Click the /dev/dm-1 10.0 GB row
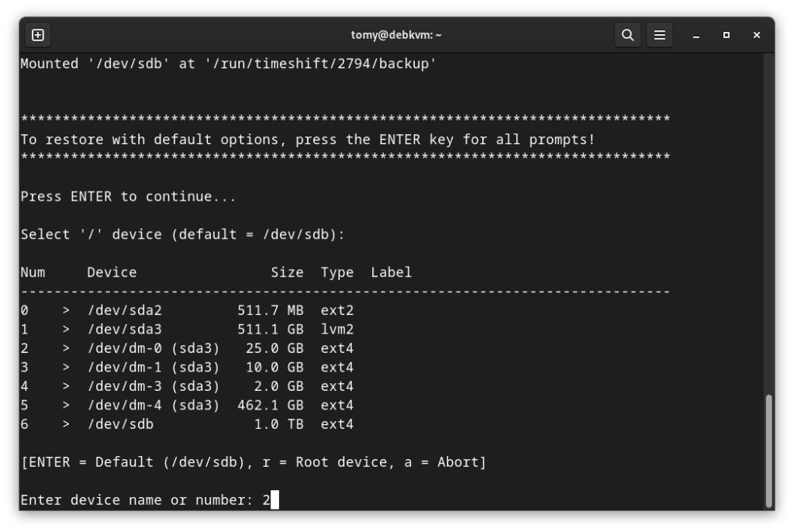Image resolution: width=794 pixels, height=532 pixels. [186, 368]
